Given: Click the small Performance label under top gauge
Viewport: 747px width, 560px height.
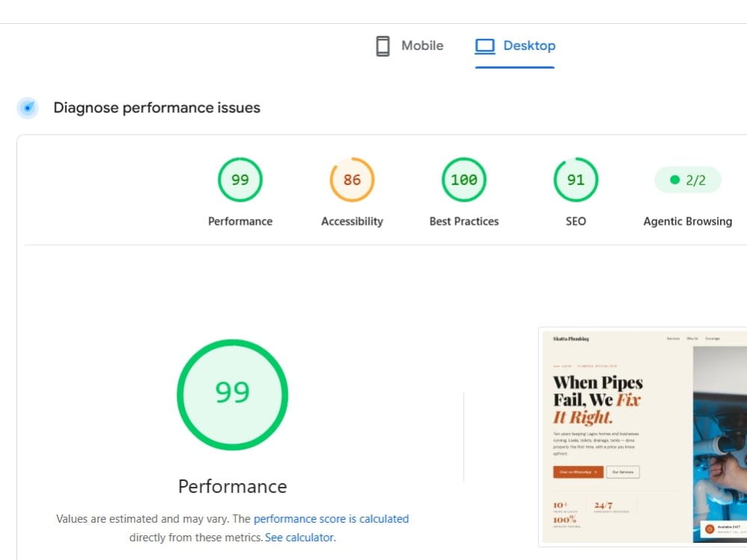Looking at the screenshot, I should (240, 222).
